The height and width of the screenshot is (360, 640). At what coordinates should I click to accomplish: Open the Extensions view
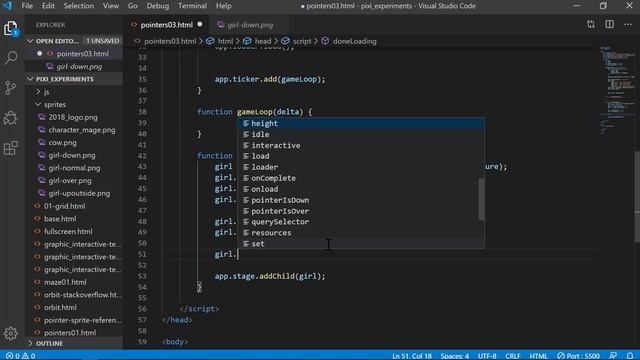click(x=11, y=148)
